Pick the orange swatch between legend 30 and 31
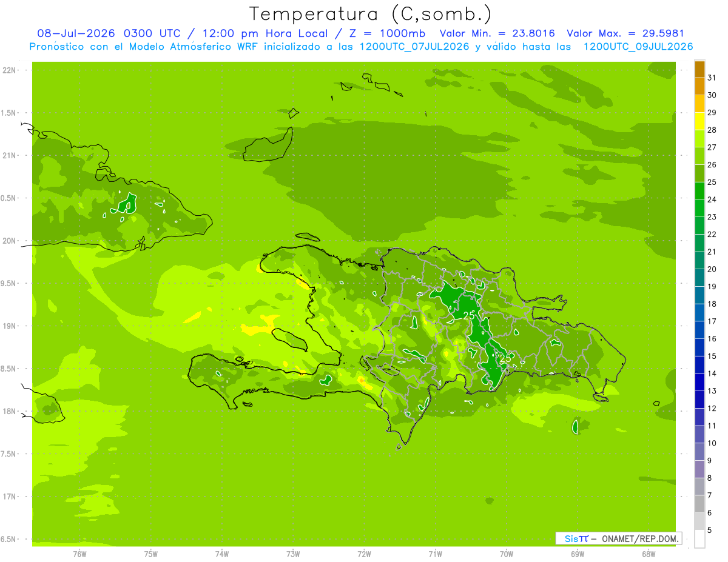This screenshot has height=562, width=728. [x=699, y=86]
